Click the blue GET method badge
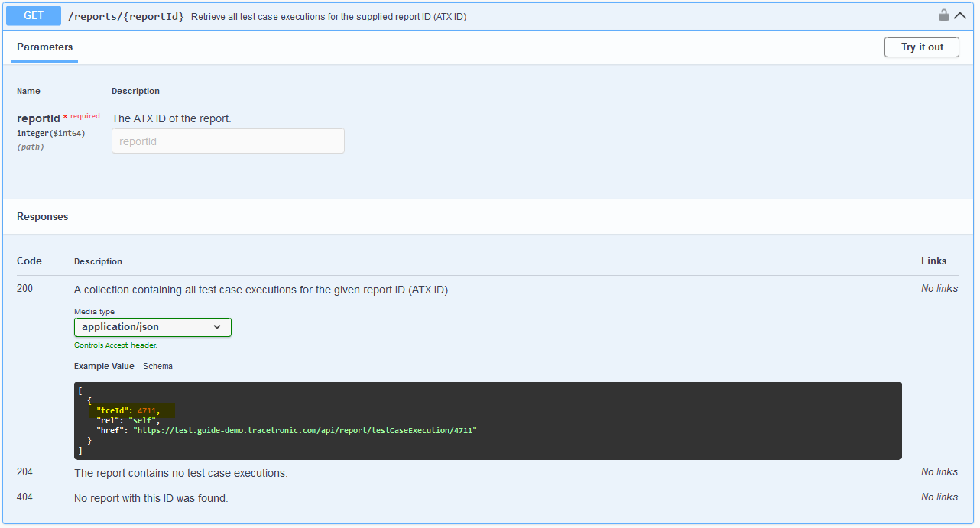Viewport: 980px width, 528px height. pyautogui.click(x=32, y=15)
